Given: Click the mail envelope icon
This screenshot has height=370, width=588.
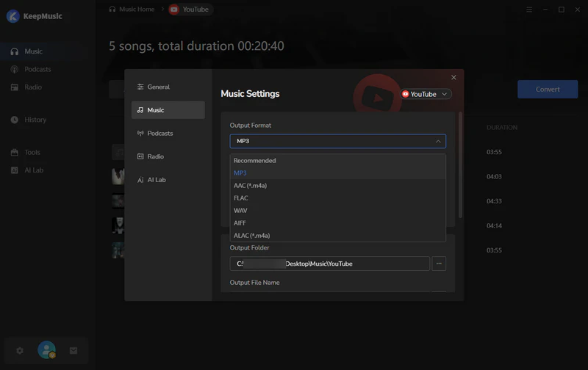Looking at the screenshot, I should coord(73,351).
